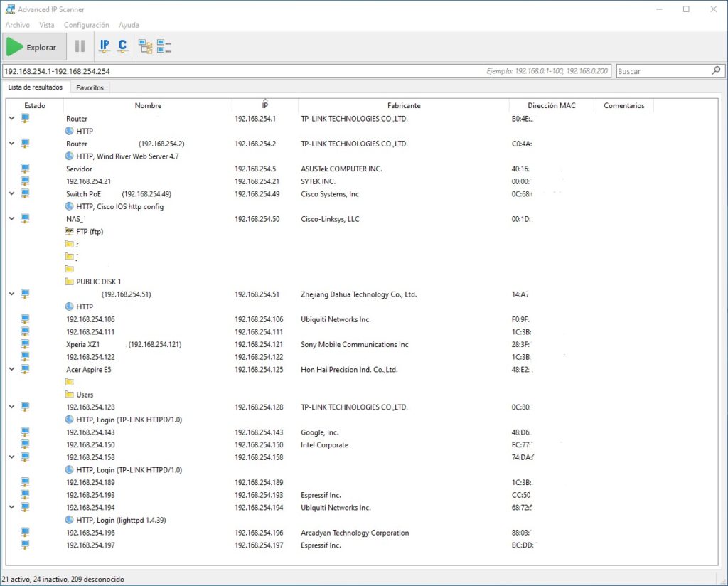The width and height of the screenshot is (728, 586).
Task: Click the collapse all list toolbar icon
Action: pos(164,46)
